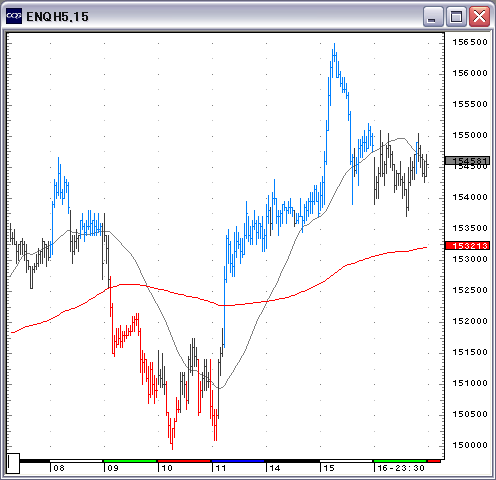This screenshot has height=480, width=496.
Task: Click the 156500 price axis label
Action: [x=470, y=42]
